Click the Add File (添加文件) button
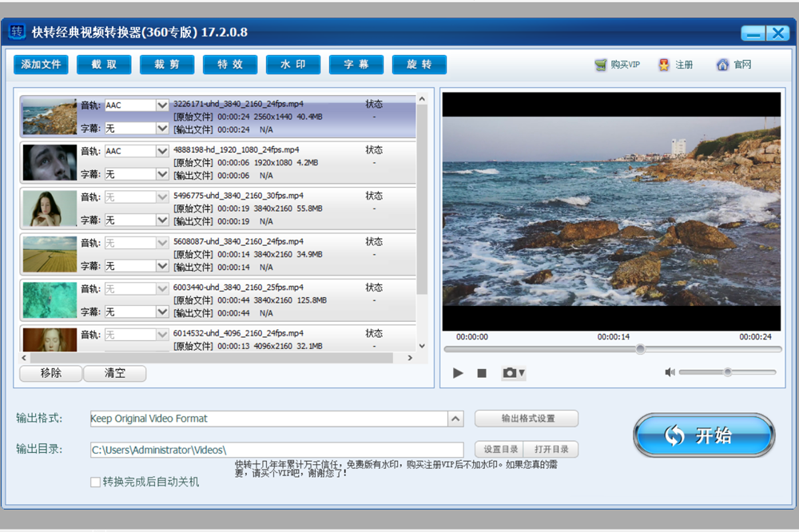Viewport: 799px width, 532px height. tap(41, 65)
